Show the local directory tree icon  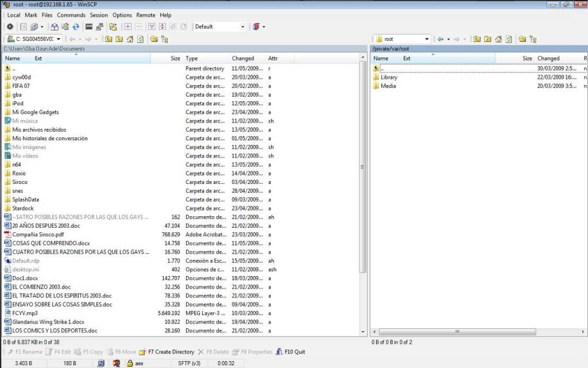[164, 39]
